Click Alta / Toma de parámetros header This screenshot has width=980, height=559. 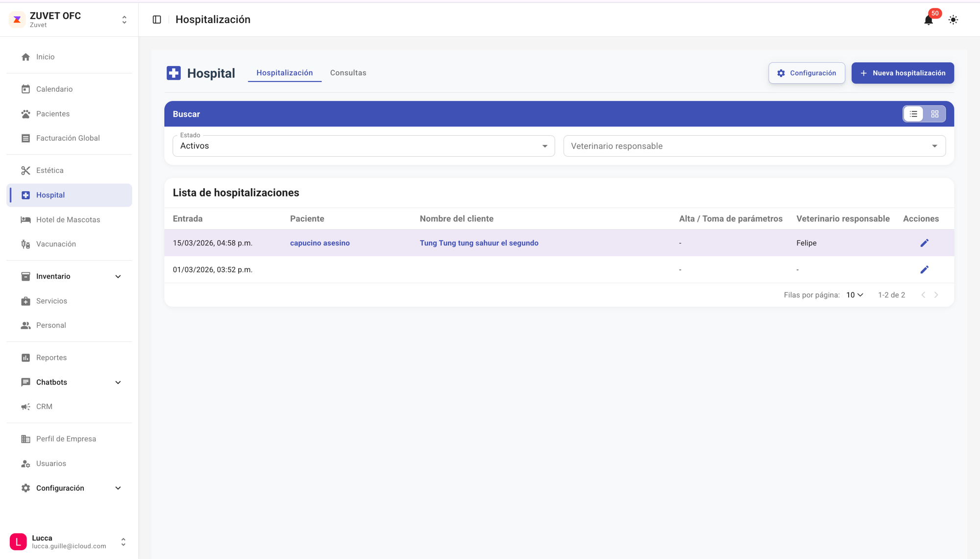coord(731,219)
